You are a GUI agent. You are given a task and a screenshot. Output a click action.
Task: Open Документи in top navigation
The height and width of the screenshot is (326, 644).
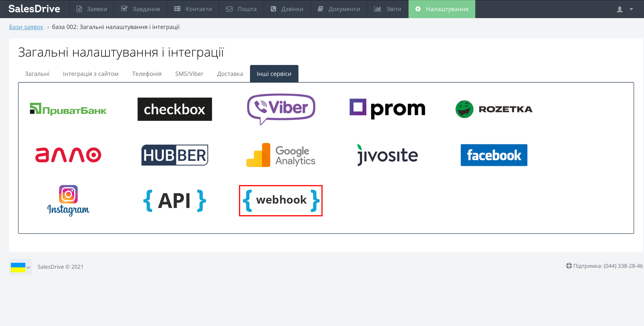pyautogui.click(x=339, y=9)
